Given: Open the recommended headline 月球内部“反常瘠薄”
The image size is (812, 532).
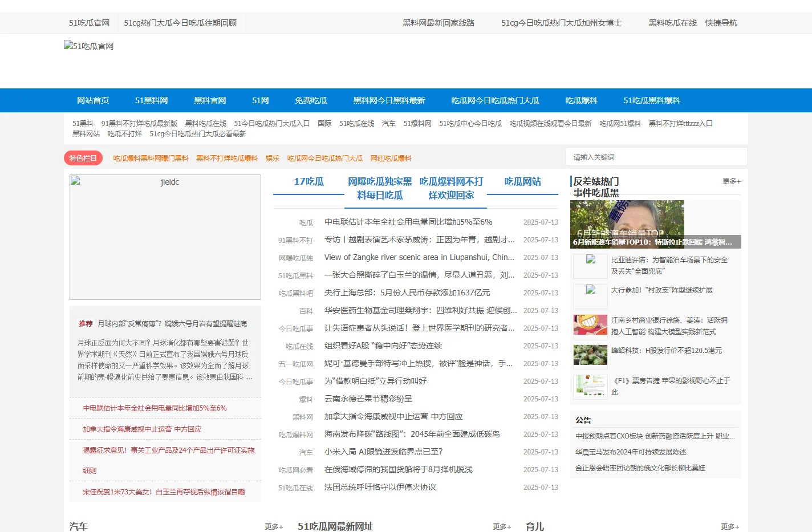Looking at the screenshot, I should pyautogui.click(x=172, y=324).
